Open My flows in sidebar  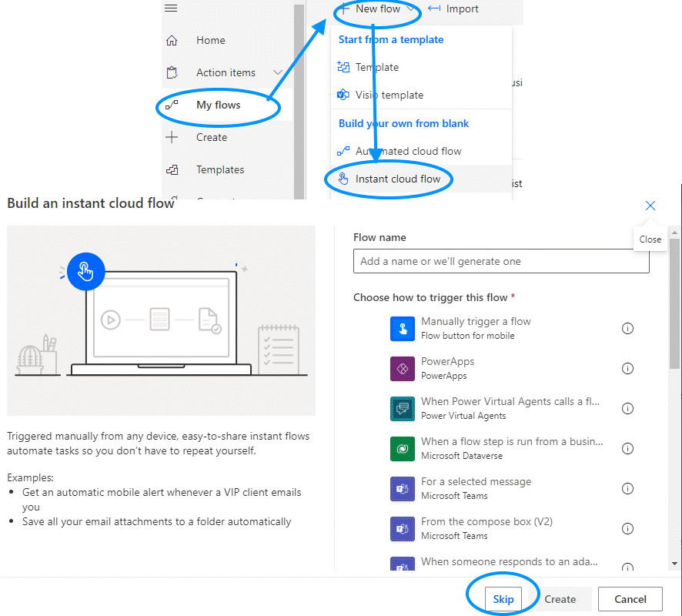(219, 105)
